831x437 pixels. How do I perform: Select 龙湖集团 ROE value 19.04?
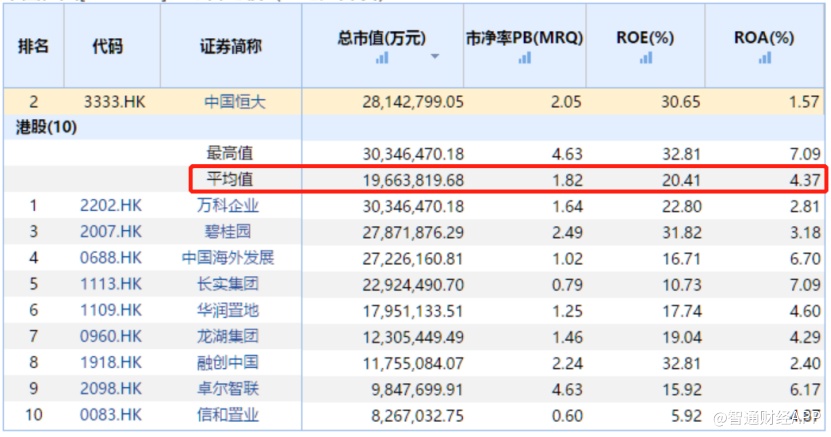[x=682, y=337]
